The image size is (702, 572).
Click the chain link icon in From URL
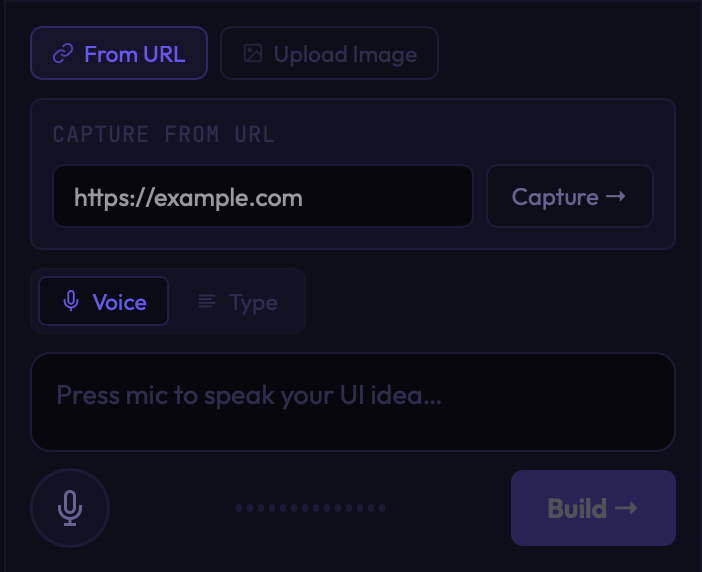63,54
